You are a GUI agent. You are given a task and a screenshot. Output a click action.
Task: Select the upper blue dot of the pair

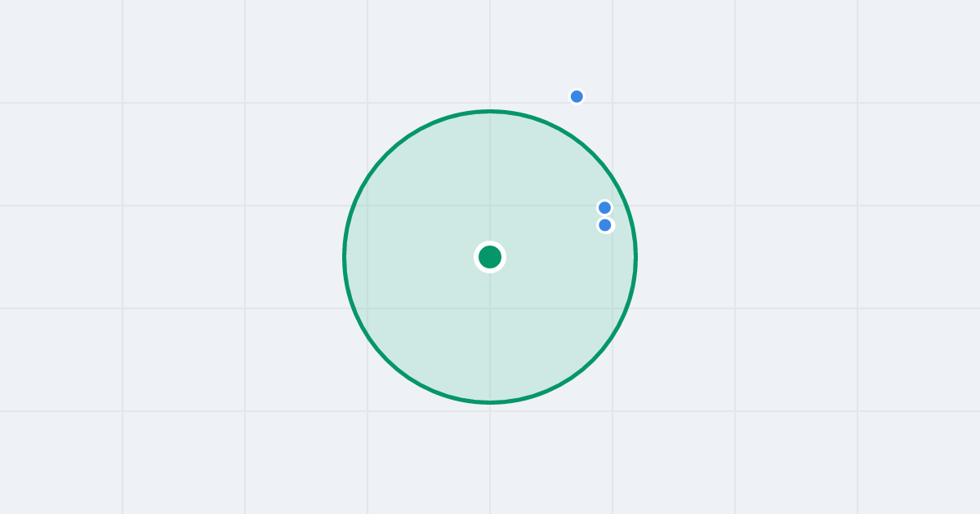[x=604, y=208]
